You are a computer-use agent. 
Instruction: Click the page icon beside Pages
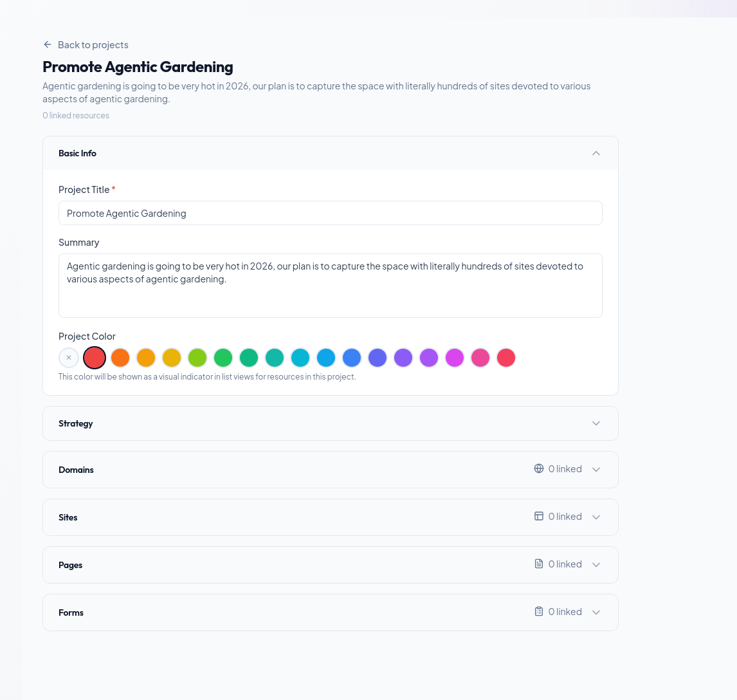tap(538, 564)
